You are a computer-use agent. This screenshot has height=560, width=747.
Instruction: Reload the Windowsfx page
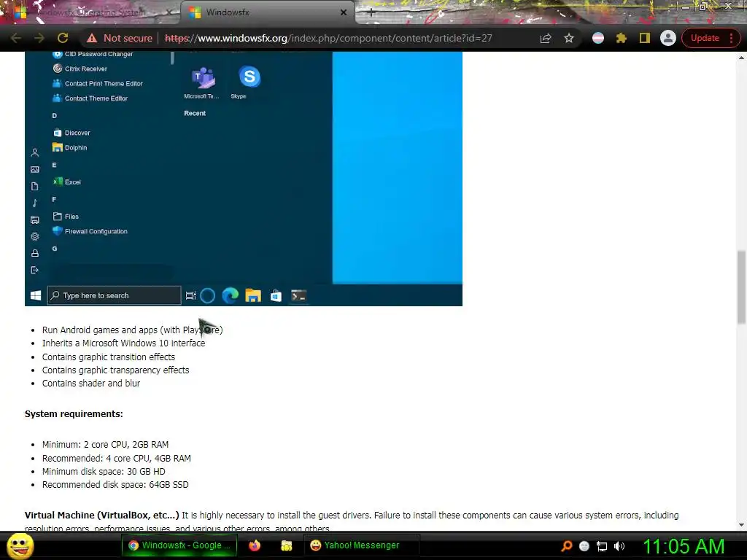63,38
